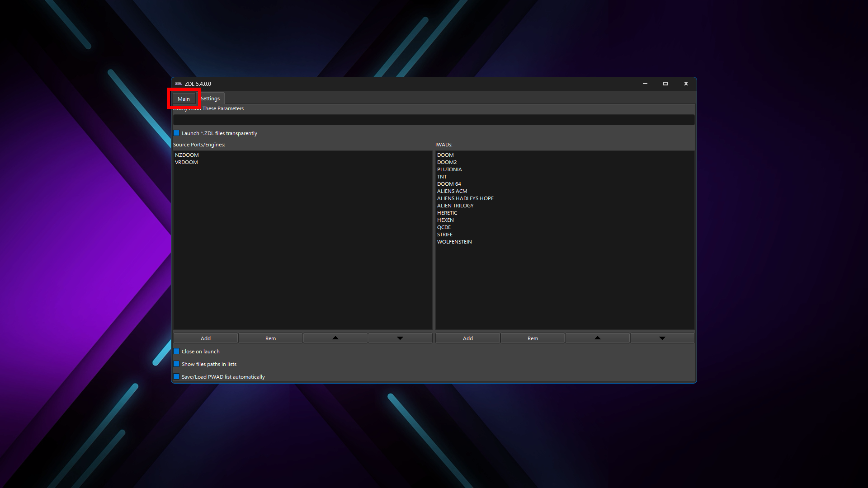Click the ZDL app icon in title bar
Image resolution: width=868 pixels, height=488 pixels.
178,84
